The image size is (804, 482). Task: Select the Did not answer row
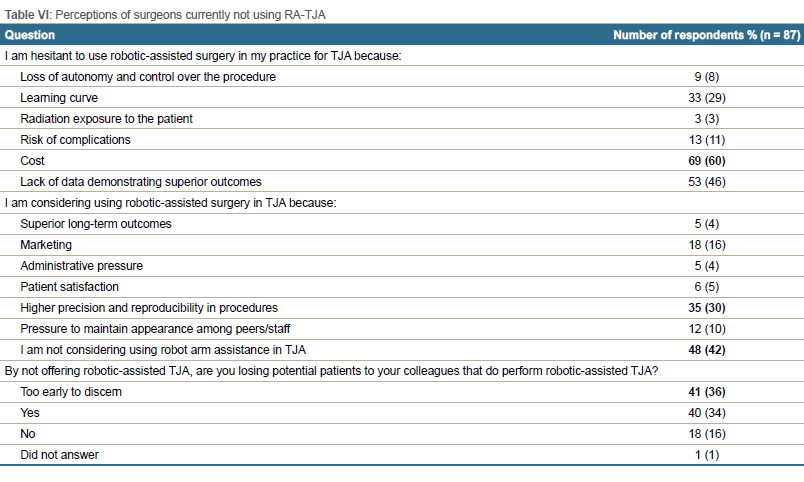(x=402, y=455)
